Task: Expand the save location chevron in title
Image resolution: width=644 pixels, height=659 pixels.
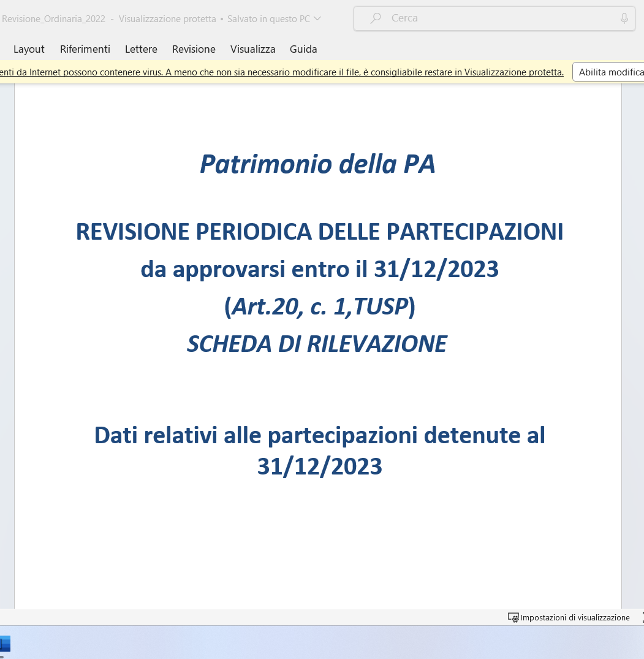Action: click(x=317, y=18)
